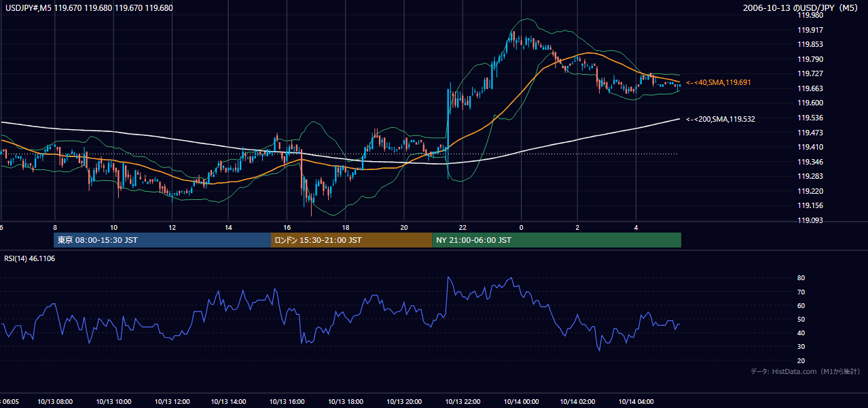Screen dimensions: 868x408
Task: Click the 10/13 08:00 time label
Action: (x=56, y=401)
